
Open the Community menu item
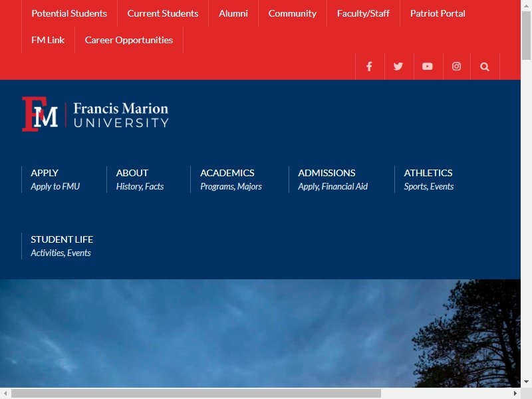[293, 13]
